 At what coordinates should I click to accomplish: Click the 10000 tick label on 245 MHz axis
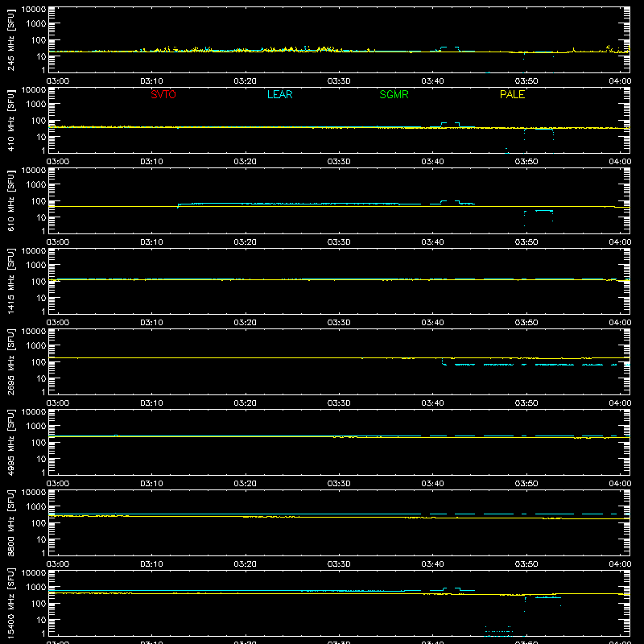pyautogui.click(x=34, y=10)
